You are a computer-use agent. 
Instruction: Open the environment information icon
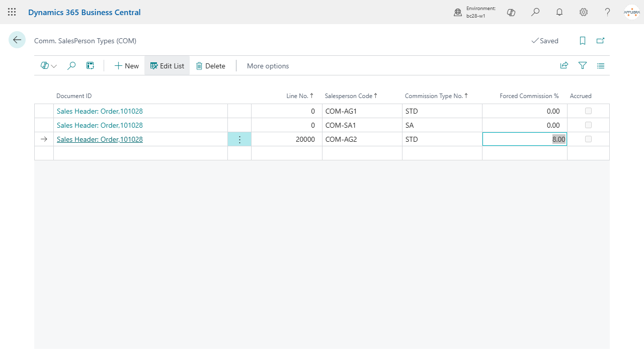[x=458, y=12]
